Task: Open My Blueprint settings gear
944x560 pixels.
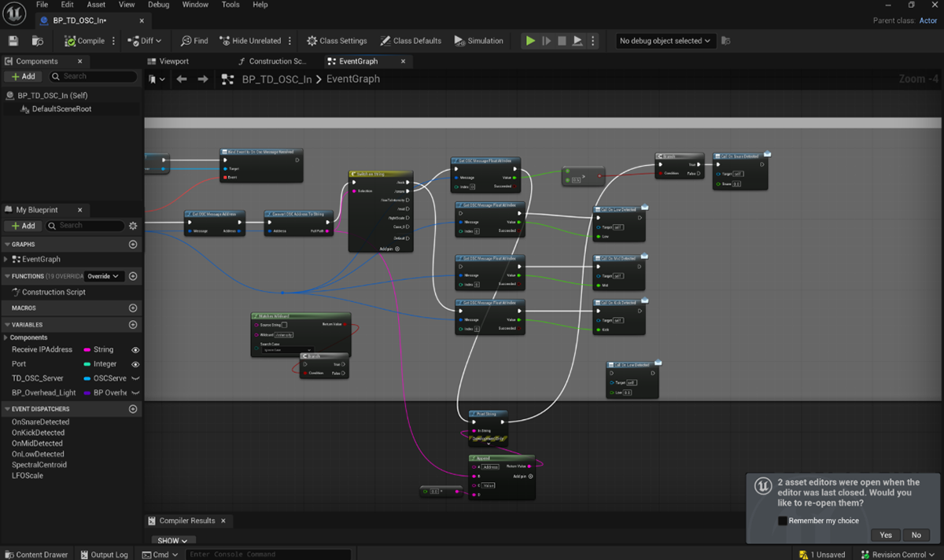Action: tap(133, 226)
